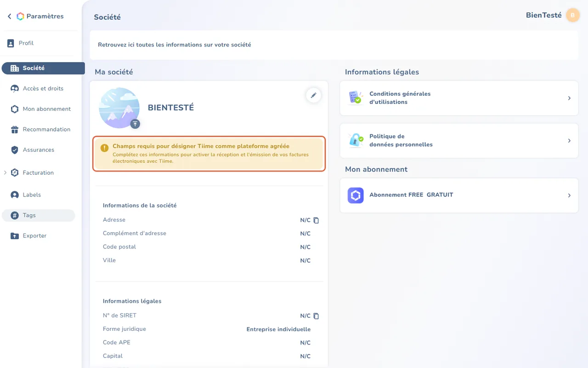Click the Code postal label
The height and width of the screenshot is (368, 588).
[x=119, y=247]
